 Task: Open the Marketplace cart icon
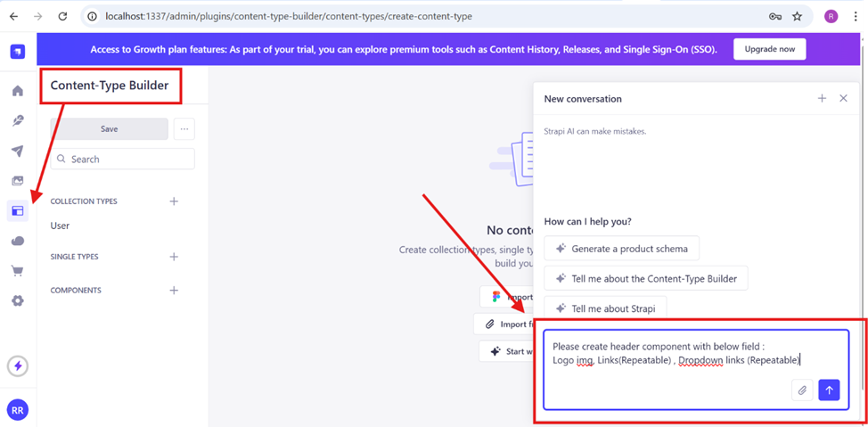pos(18,271)
